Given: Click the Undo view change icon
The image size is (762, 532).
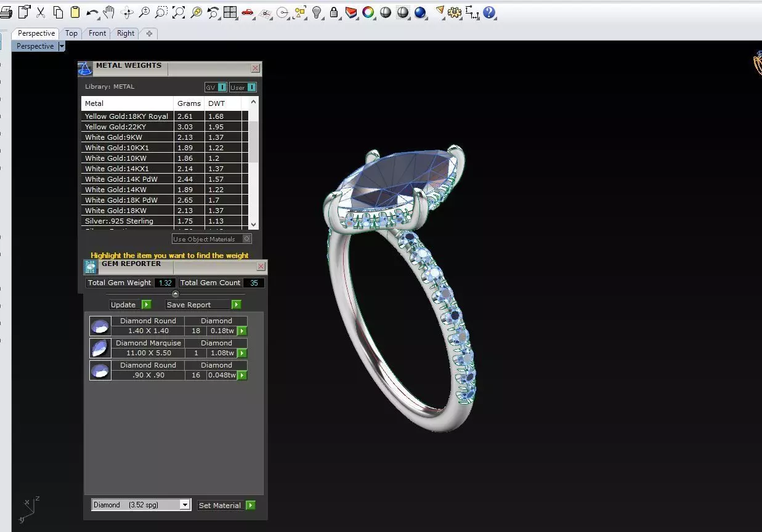Looking at the screenshot, I should 213,12.
